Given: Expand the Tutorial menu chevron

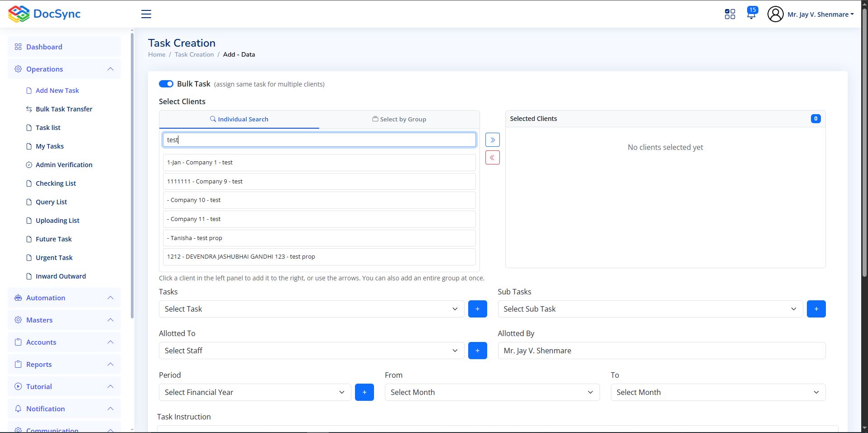Looking at the screenshot, I should (x=110, y=386).
